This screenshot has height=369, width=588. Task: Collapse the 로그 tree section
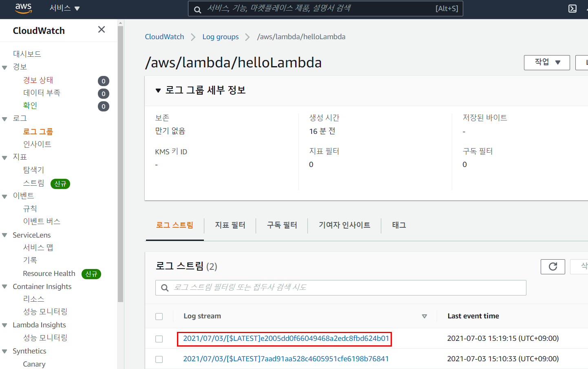[5, 119]
